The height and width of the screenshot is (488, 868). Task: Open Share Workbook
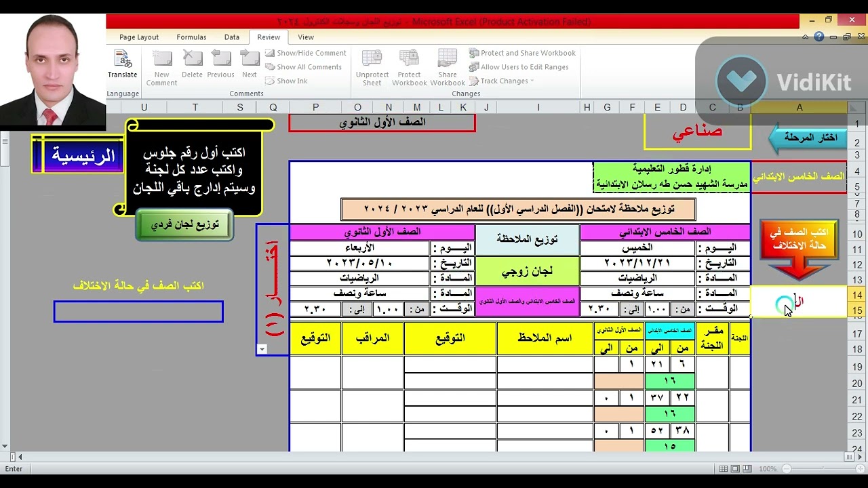tap(448, 68)
